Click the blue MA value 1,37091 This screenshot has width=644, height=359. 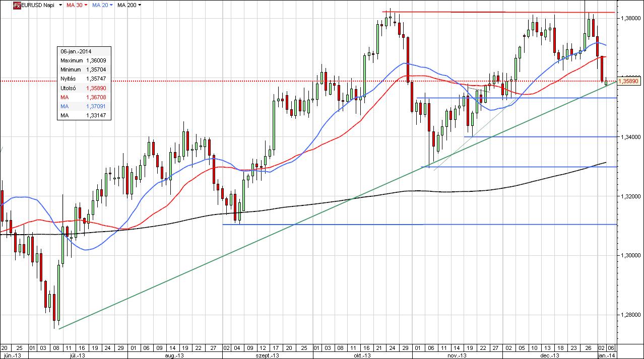[96, 106]
